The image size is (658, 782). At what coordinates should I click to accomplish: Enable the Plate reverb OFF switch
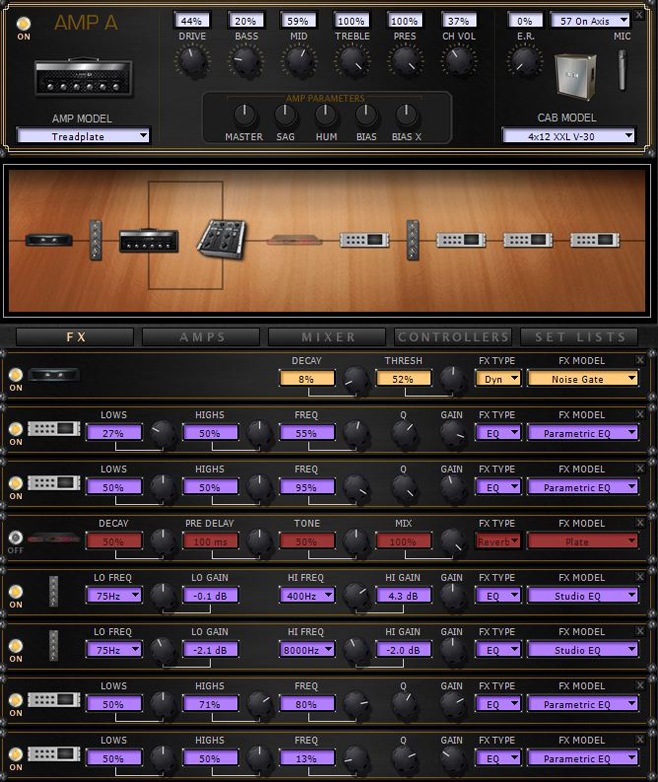16,538
